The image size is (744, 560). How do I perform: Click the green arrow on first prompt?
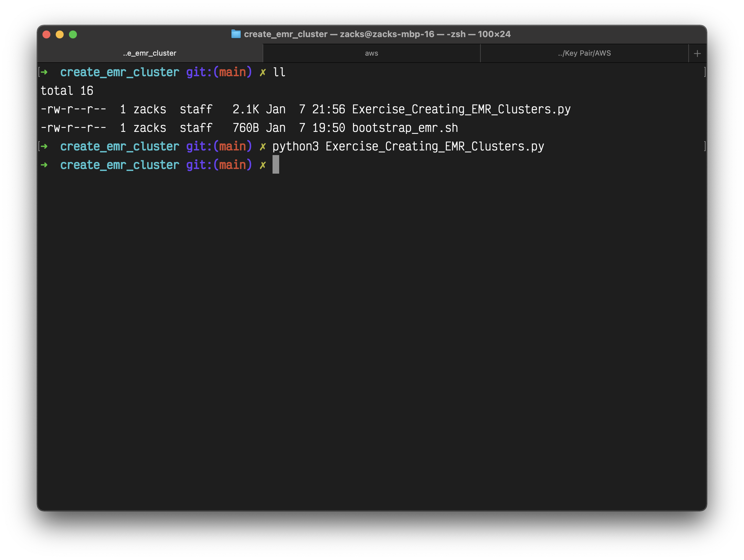pos(44,72)
